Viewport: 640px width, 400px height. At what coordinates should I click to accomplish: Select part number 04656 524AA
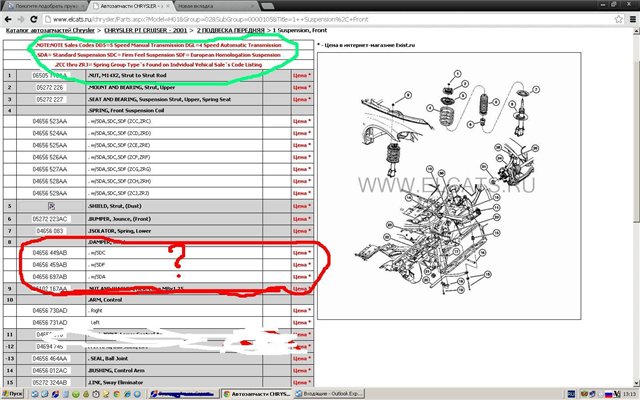pyautogui.click(x=50, y=133)
